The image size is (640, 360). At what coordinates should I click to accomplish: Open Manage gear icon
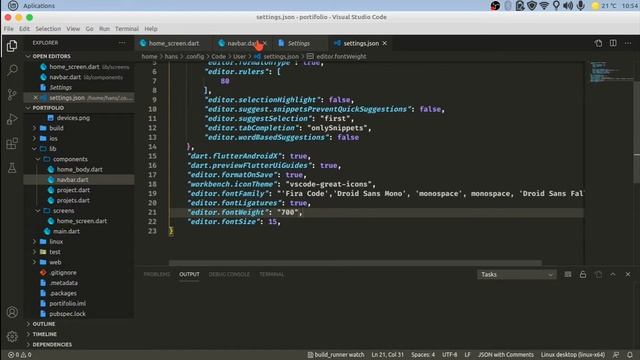(x=12, y=336)
